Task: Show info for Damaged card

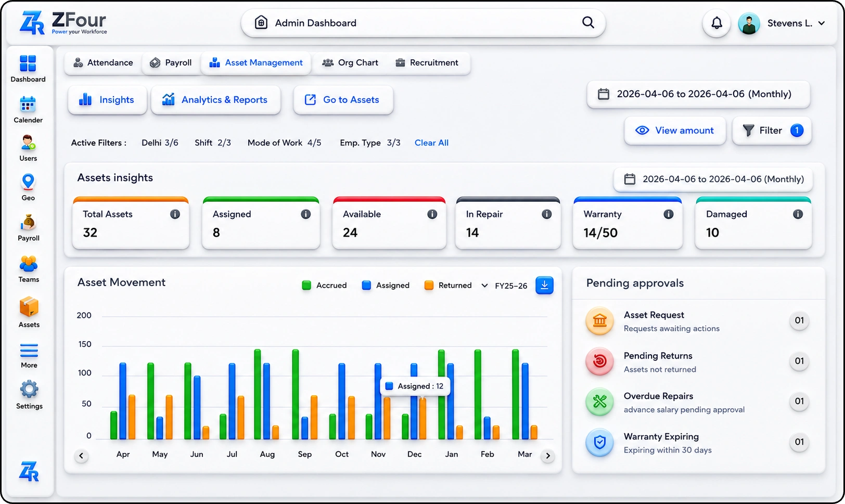Action: click(x=798, y=214)
